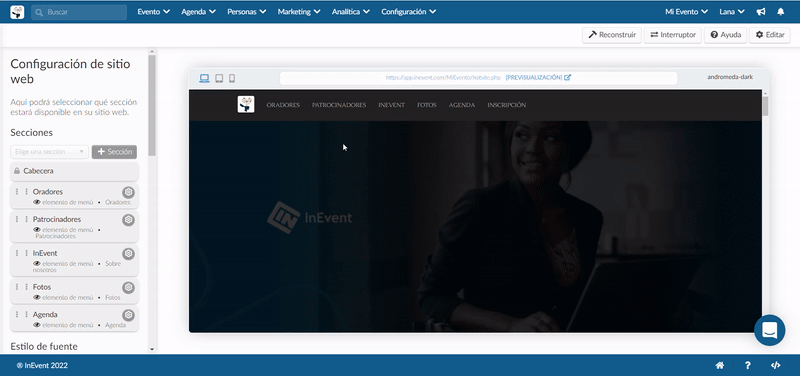Click the preview pane scrollbar
Viewport: 800px width, 376px height.
coord(765,106)
